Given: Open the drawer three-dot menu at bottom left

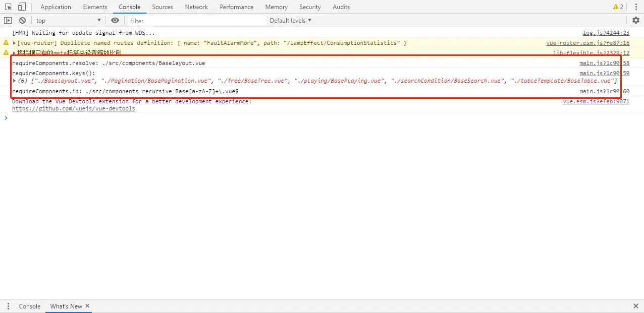Looking at the screenshot, I should (x=8, y=306).
